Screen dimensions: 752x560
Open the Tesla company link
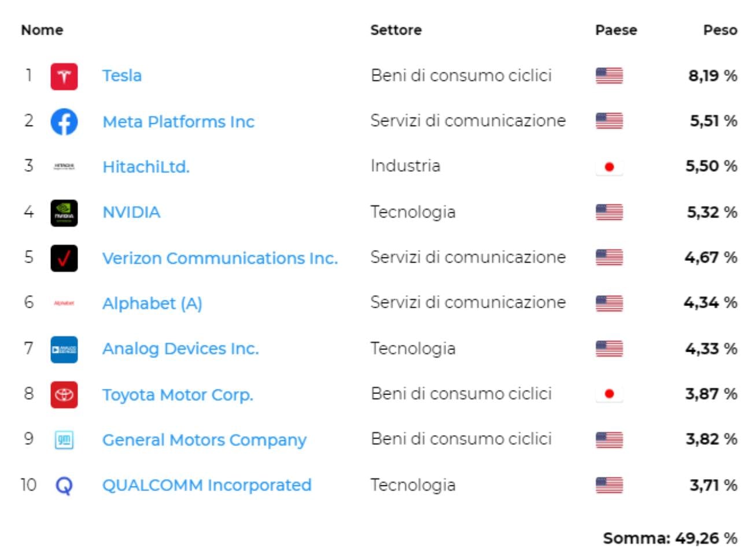(121, 76)
